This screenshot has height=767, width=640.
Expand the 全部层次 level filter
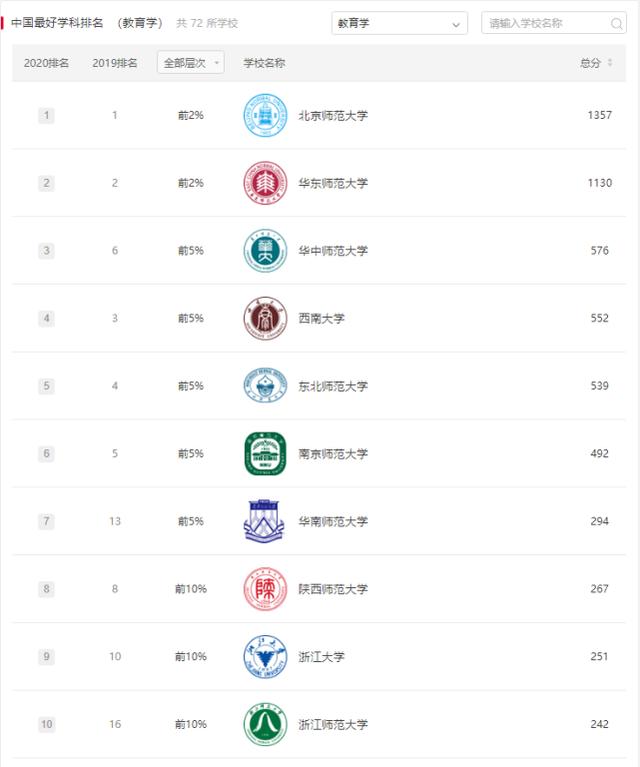pos(191,63)
